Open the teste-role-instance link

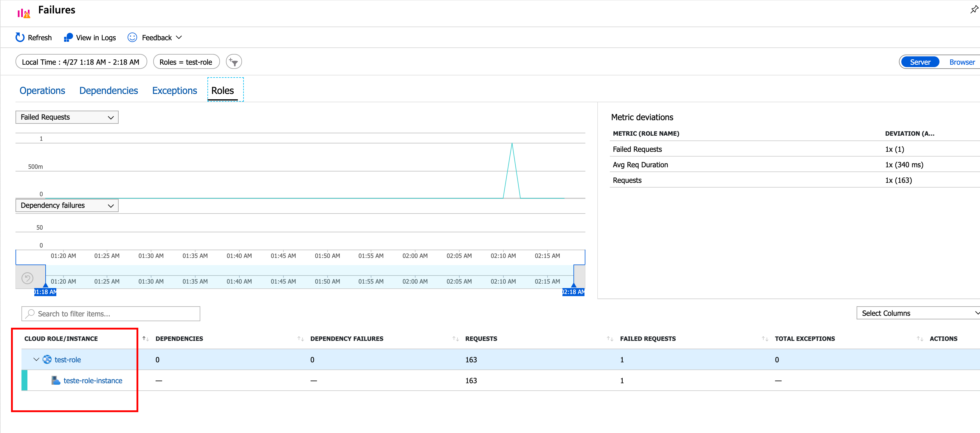click(x=92, y=381)
